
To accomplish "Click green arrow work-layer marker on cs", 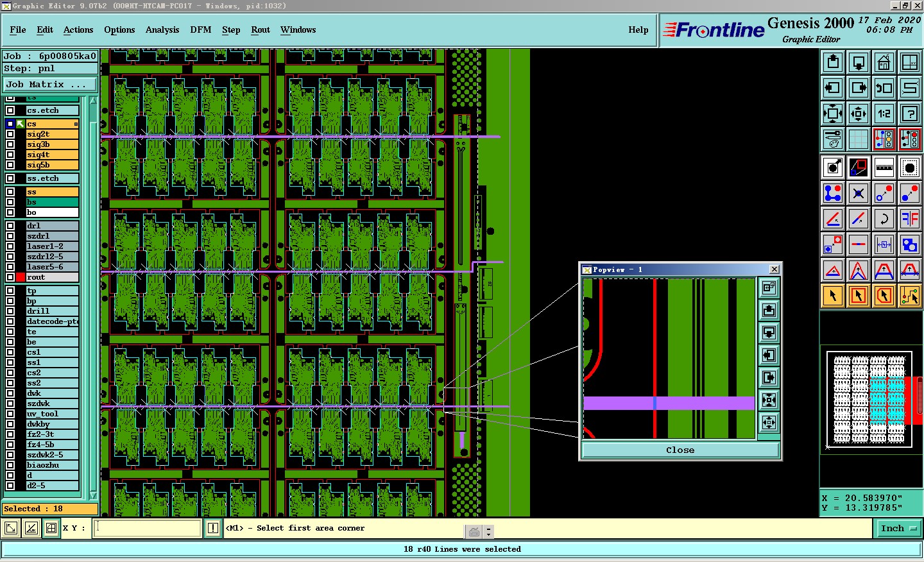I will (x=21, y=124).
